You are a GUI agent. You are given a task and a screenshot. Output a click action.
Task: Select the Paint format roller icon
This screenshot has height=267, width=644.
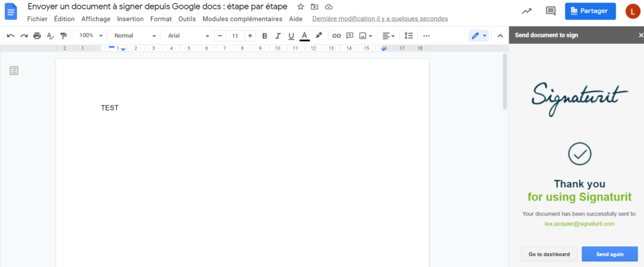64,36
